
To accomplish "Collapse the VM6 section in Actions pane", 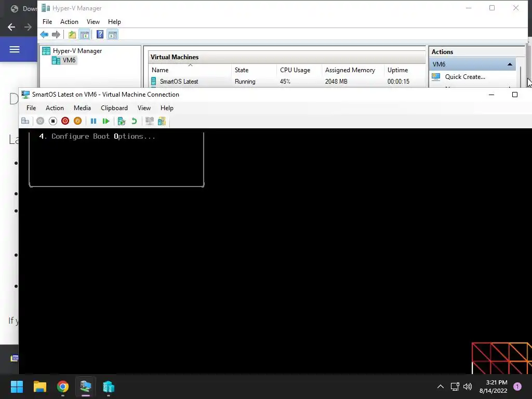I will point(510,64).
